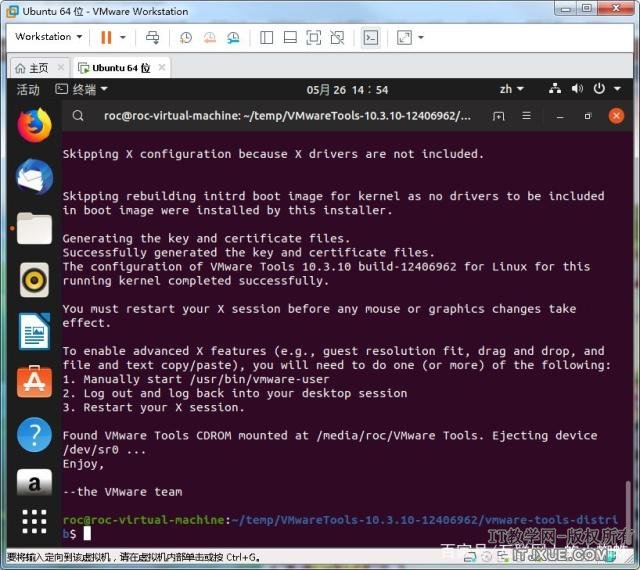Launch Firefox from the Ubuntu dock
The height and width of the screenshot is (570, 640).
pyautogui.click(x=34, y=124)
